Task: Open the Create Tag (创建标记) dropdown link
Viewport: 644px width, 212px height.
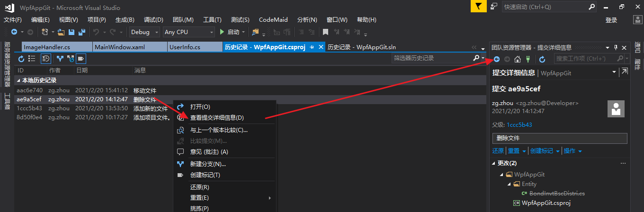Action: [x=545, y=151]
